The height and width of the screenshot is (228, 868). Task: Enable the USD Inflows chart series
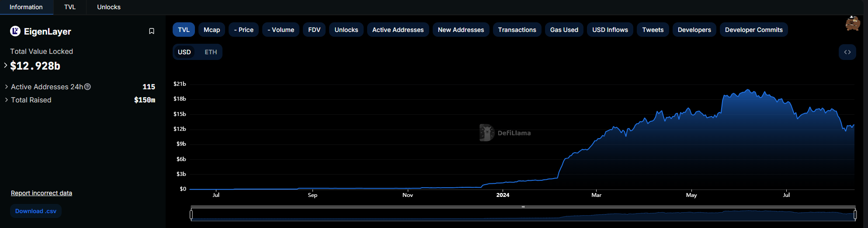(610, 30)
